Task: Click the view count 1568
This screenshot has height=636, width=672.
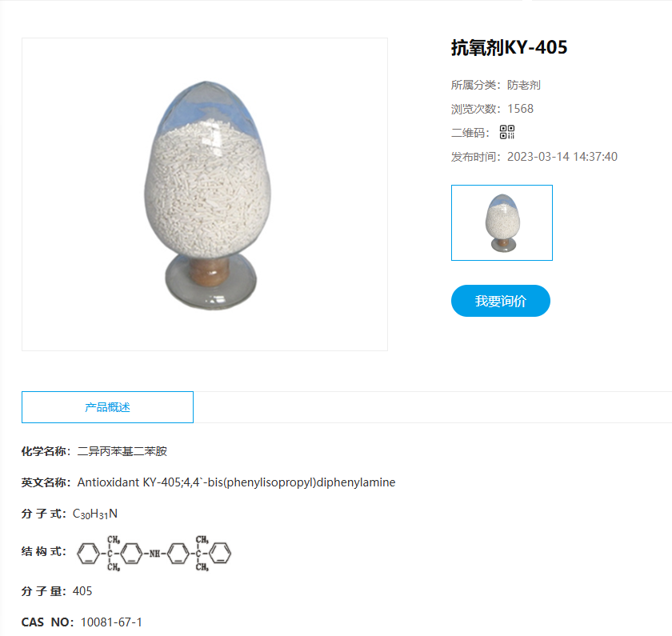Action: pyautogui.click(x=520, y=109)
